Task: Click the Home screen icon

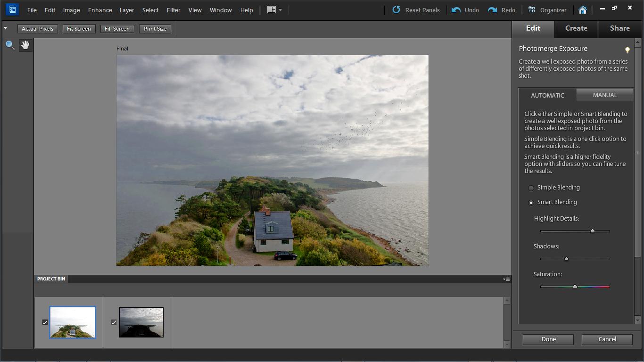Action: click(583, 10)
